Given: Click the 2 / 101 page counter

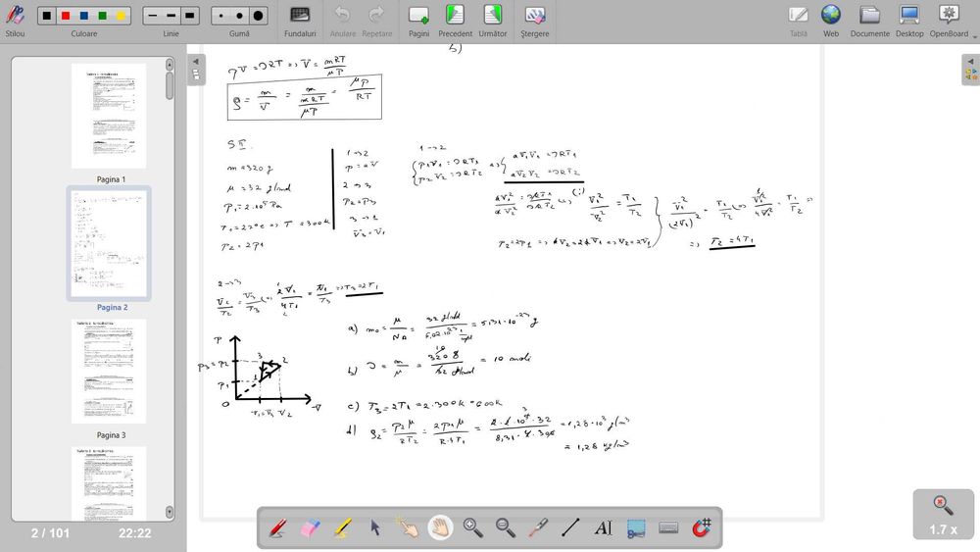Looking at the screenshot, I should click(x=50, y=533).
